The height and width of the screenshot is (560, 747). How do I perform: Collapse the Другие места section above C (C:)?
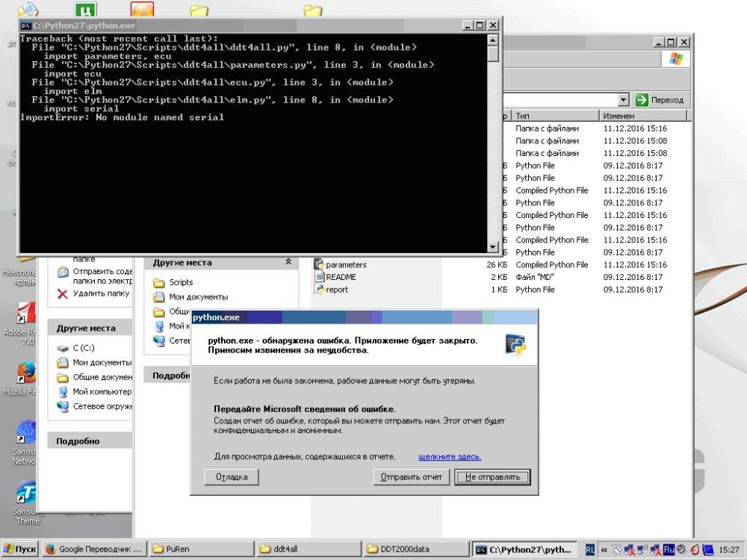[x=90, y=328]
